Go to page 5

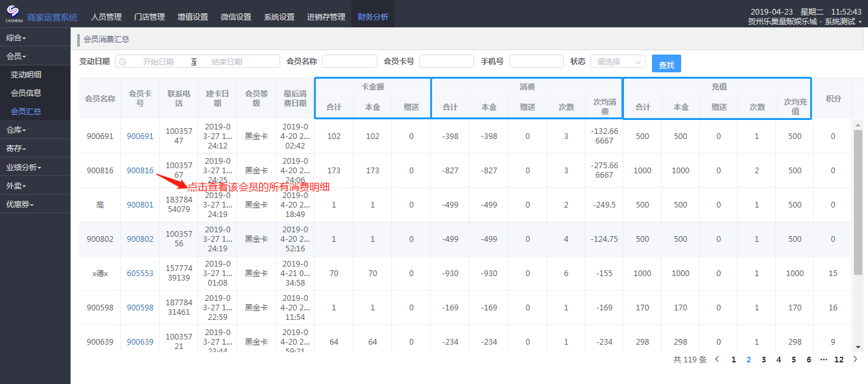(x=794, y=360)
